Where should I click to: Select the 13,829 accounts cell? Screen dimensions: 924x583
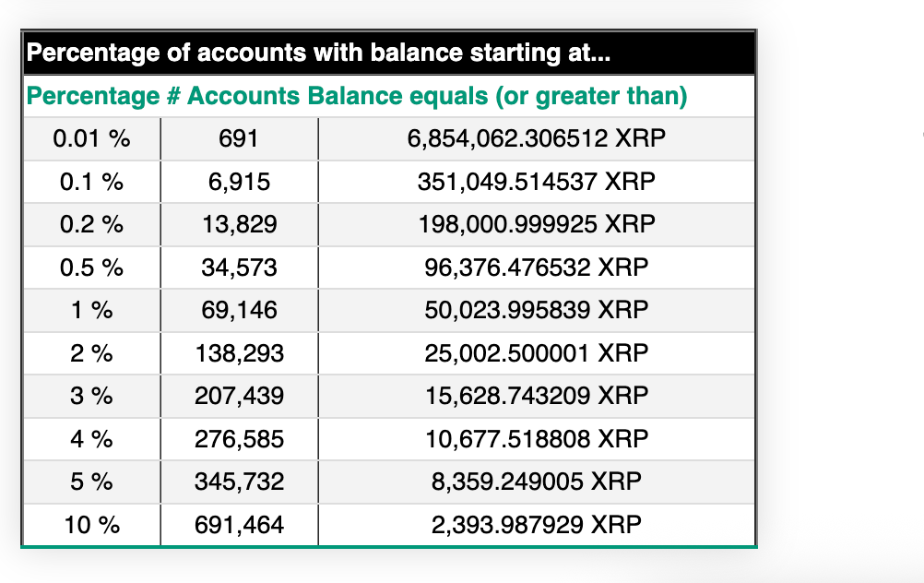pos(239,225)
